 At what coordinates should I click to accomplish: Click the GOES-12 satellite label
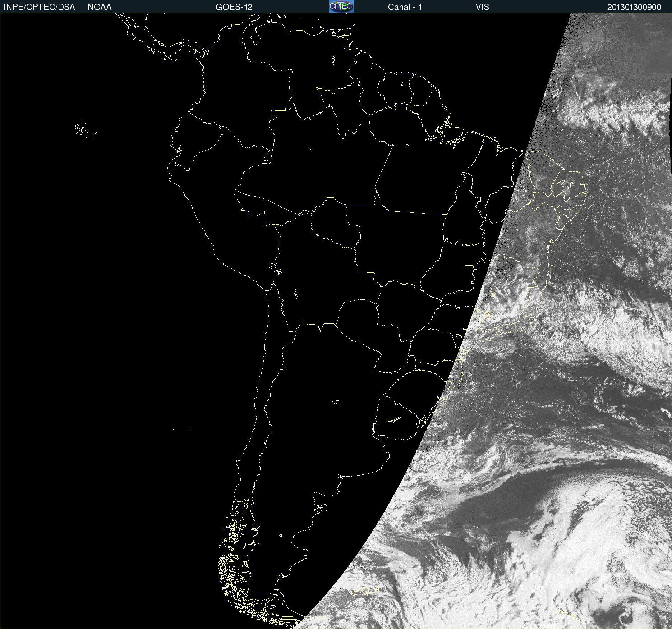pyautogui.click(x=234, y=7)
